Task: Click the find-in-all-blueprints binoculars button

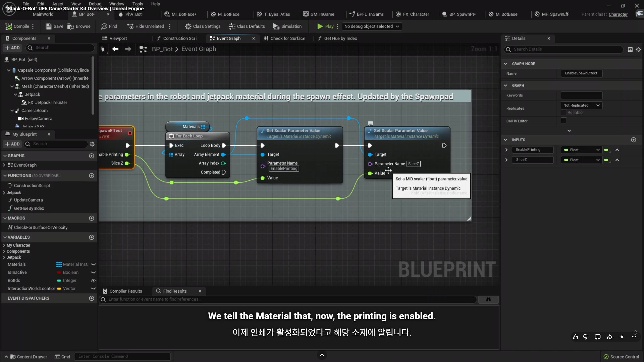Action: pyautogui.click(x=488, y=299)
